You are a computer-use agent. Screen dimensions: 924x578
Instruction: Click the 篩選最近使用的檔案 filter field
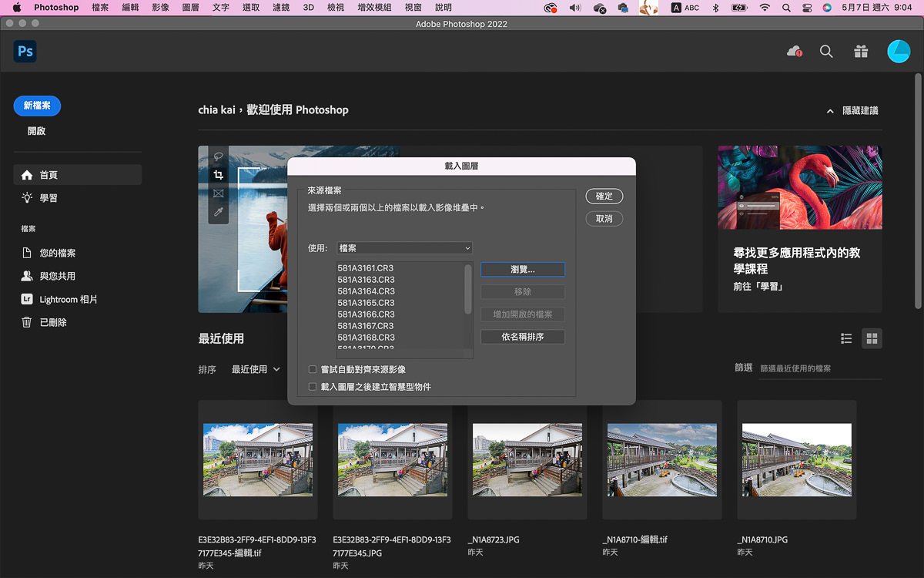[x=821, y=368]
